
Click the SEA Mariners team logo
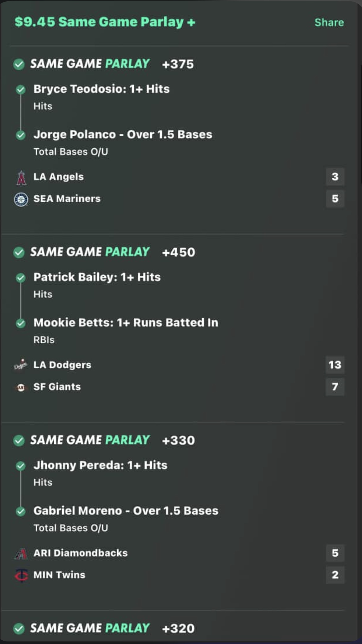(x=21, y=199)
